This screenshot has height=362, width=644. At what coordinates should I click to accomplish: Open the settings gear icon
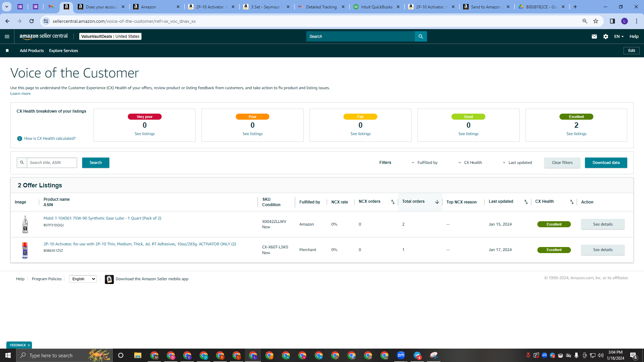coord(606,37)
